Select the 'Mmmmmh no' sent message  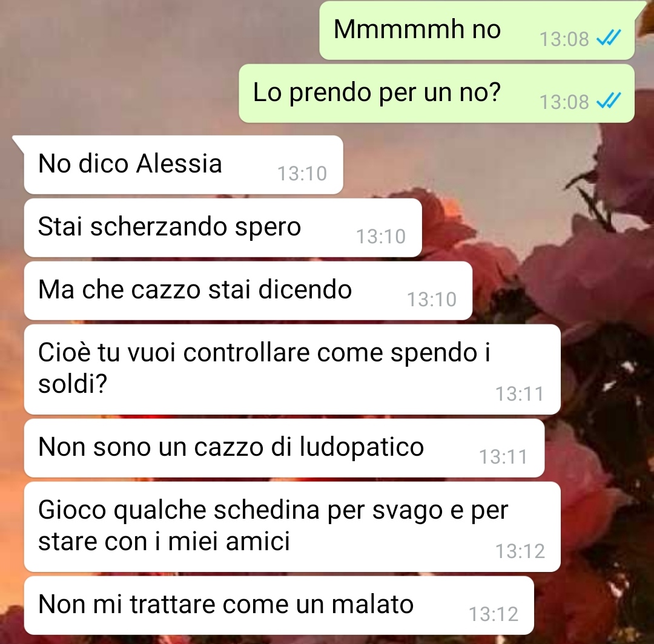477,30
